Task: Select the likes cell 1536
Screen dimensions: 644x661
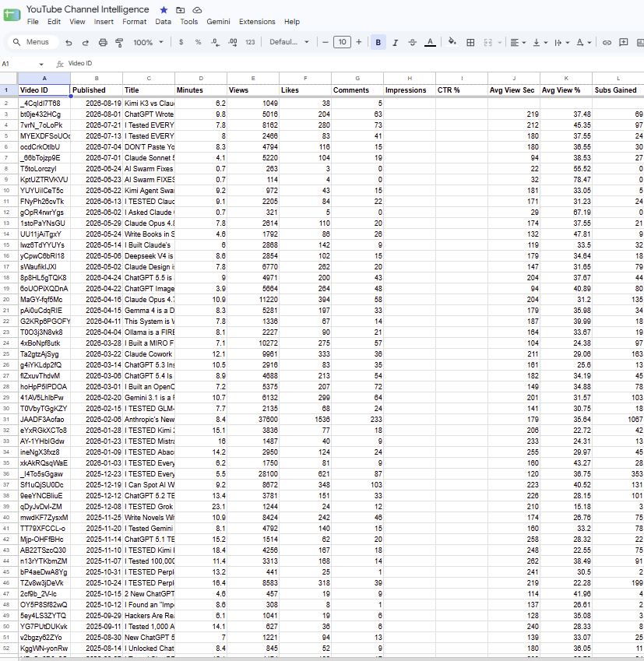Action: (305, 420)
